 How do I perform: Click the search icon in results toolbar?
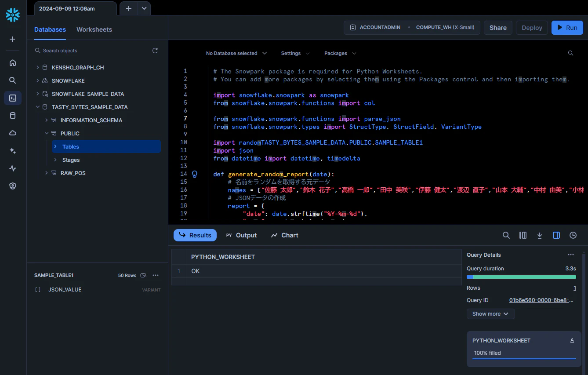point(506,235)
